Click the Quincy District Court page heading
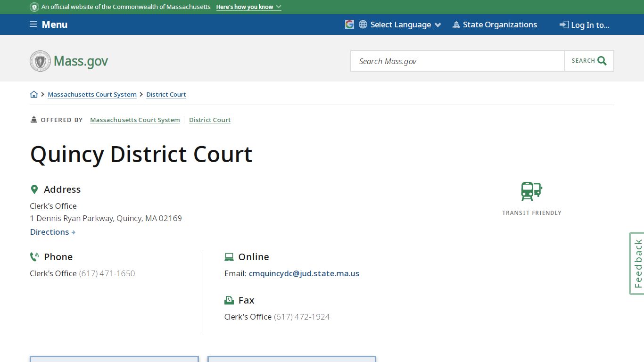Screen dimensions: 644x362 [141, 154]
